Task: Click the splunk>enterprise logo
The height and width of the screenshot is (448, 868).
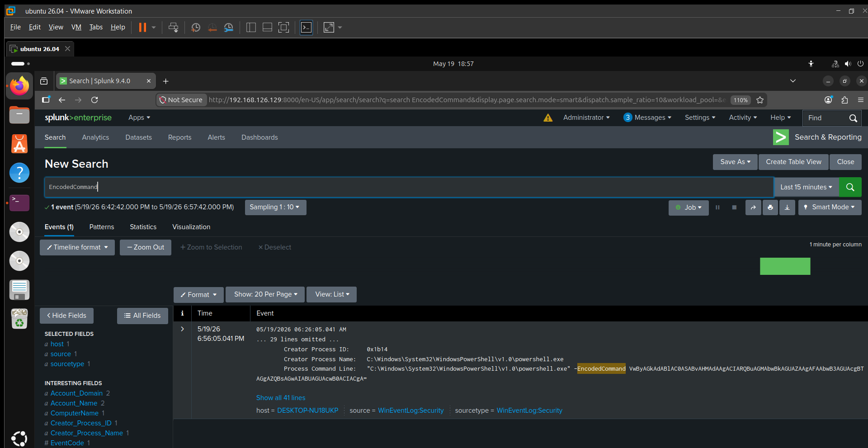Action: (x=78, y=118)
